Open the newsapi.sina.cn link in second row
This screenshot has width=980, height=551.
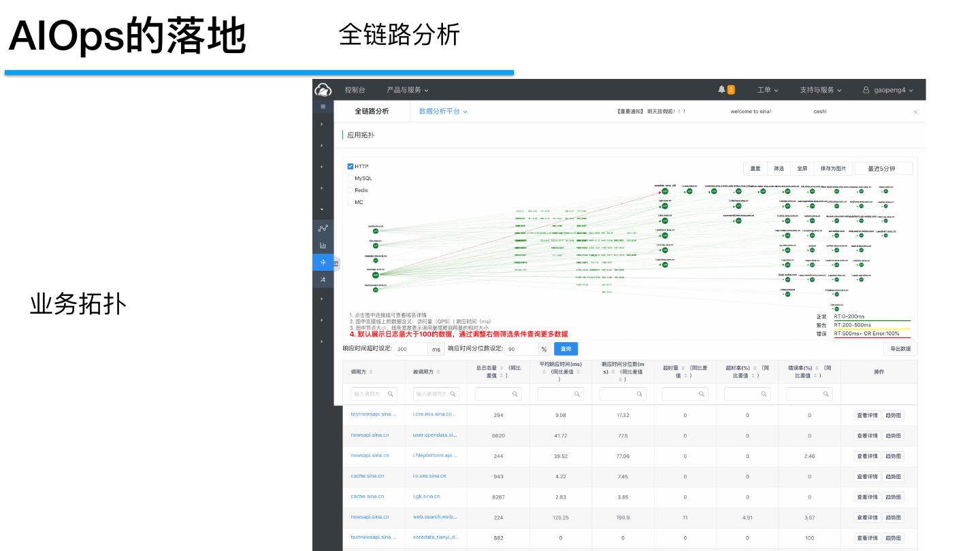pos(370,435)
